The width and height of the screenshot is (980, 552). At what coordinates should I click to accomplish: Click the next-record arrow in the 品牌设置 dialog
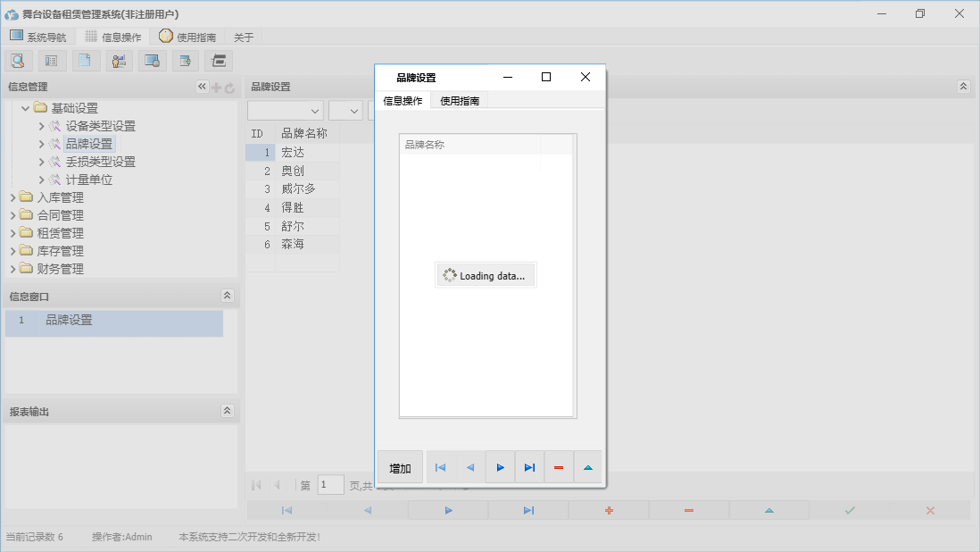pyautogui.click(x=500, y=466)
